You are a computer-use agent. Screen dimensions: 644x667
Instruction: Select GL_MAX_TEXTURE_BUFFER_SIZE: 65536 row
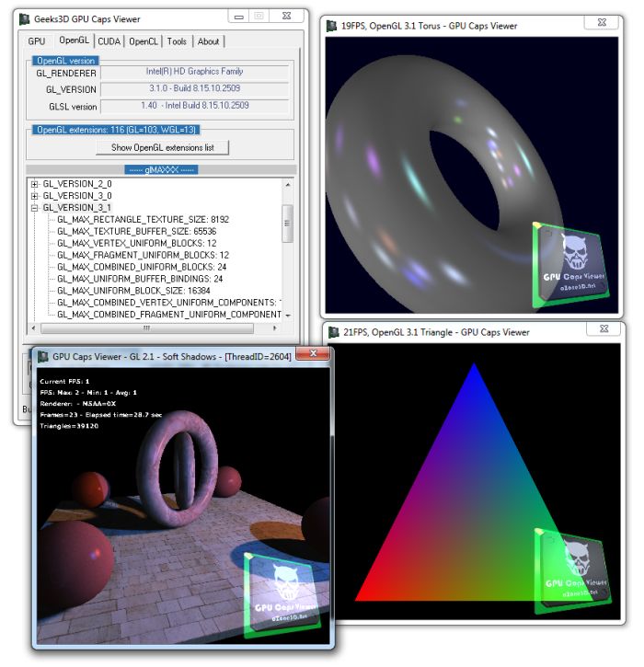coord(136,232)
